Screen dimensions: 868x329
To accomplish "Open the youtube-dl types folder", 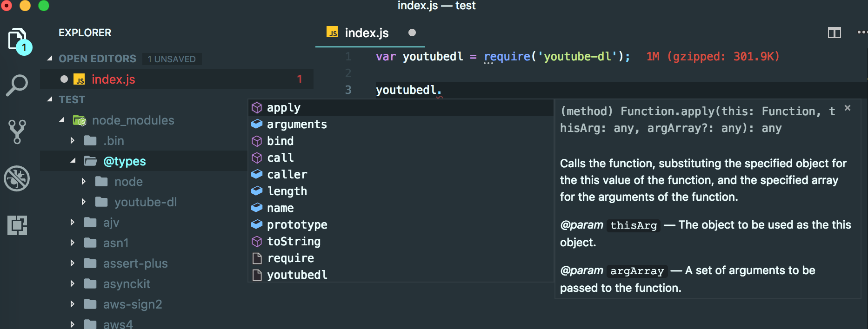I will (145, 202).
